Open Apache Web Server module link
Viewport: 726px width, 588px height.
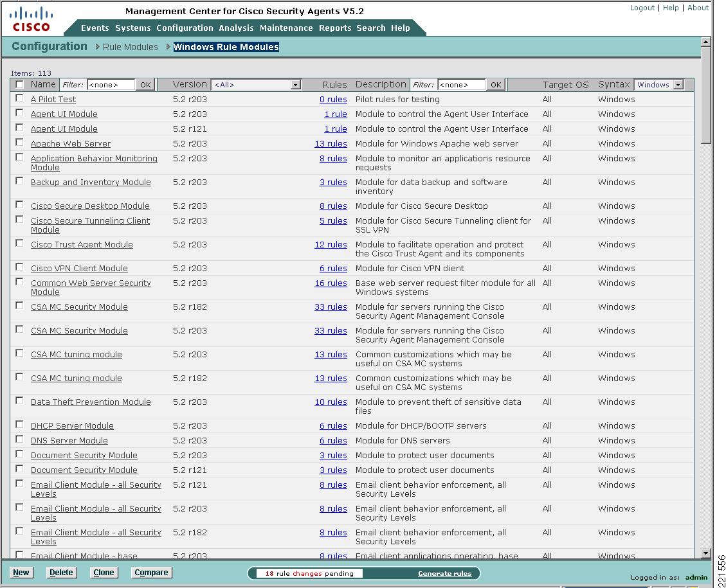pos(70,144)
